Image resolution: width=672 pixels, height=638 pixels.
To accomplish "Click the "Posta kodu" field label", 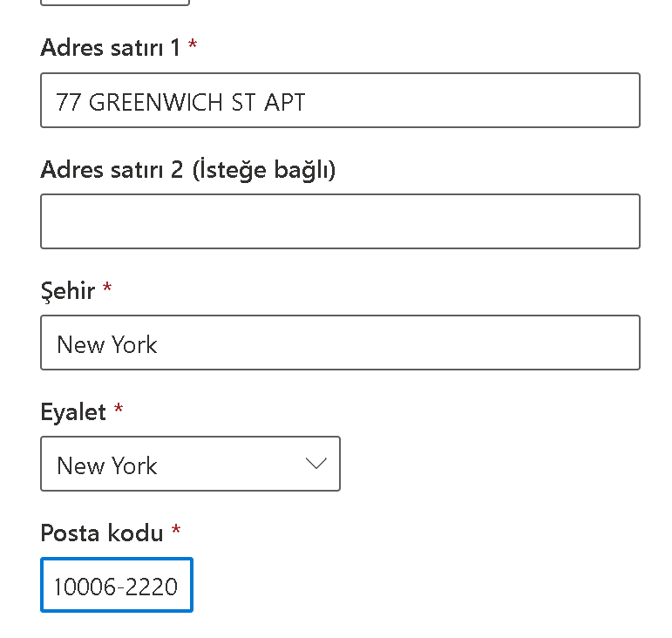I will pos(101,533).
